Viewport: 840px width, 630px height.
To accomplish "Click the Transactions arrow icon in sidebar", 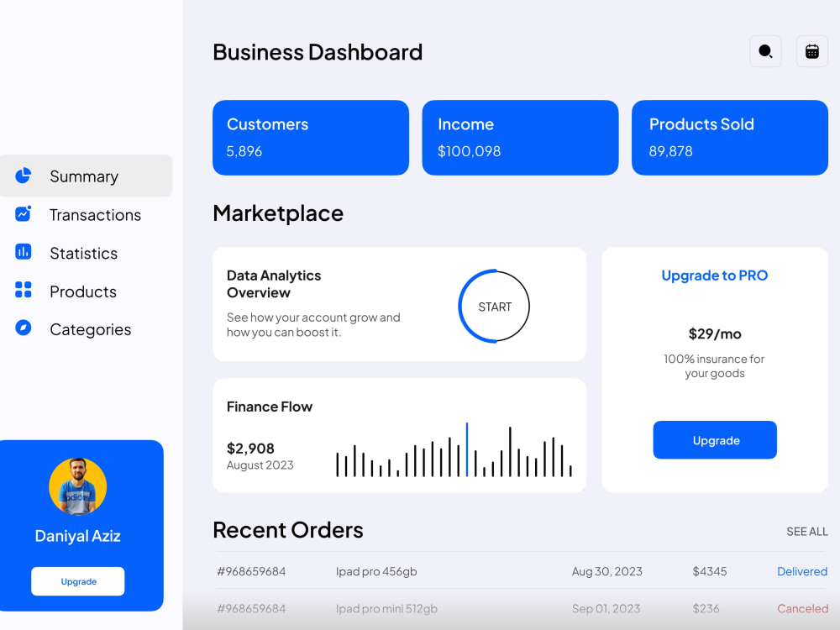I will click(x=23, y=214).
